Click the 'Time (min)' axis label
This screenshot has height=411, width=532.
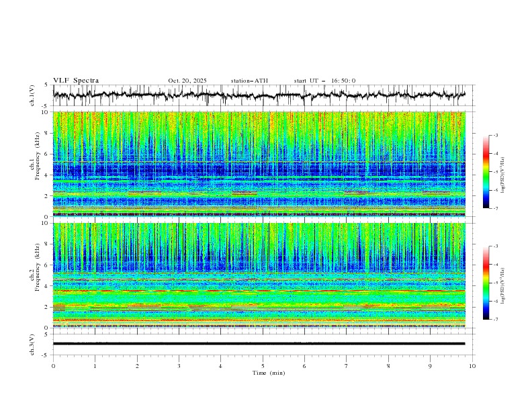coord(269,373)
